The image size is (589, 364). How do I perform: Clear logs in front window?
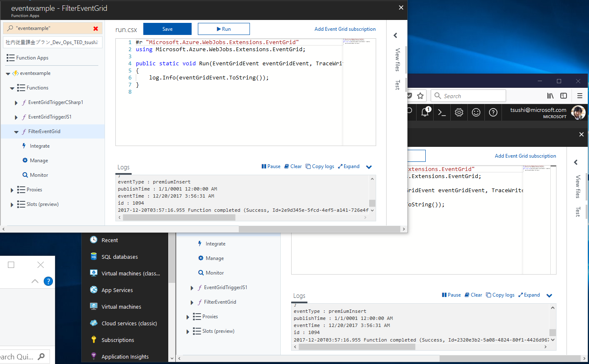tap(293, 166)
